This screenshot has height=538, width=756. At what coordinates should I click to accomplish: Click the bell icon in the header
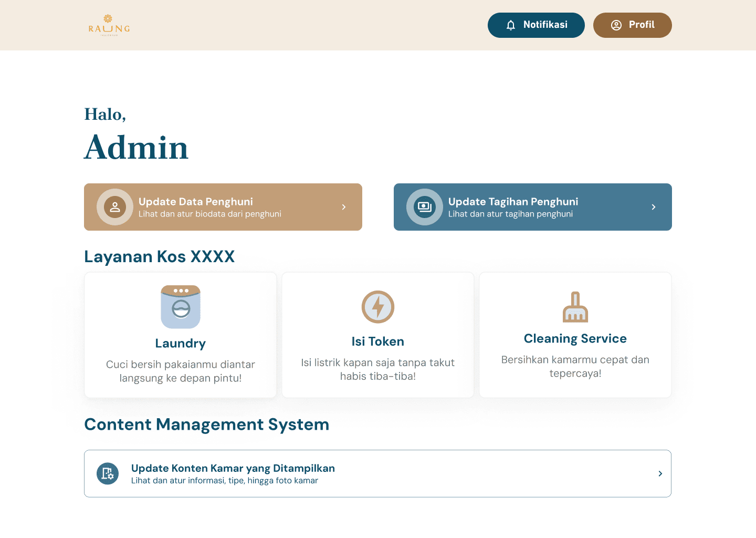point(511,25)
